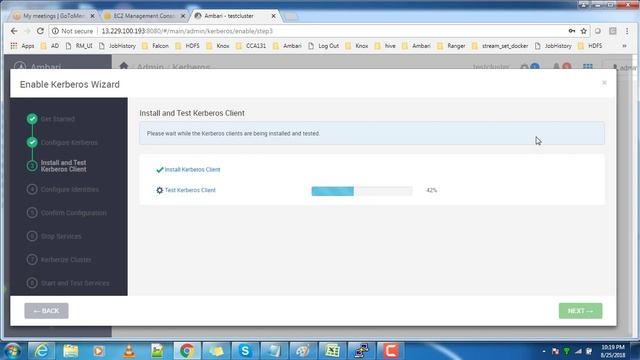Open a new Chrome tab
Image resolution: width=640 pixels, height=360 pixels.
click(291, 16)
